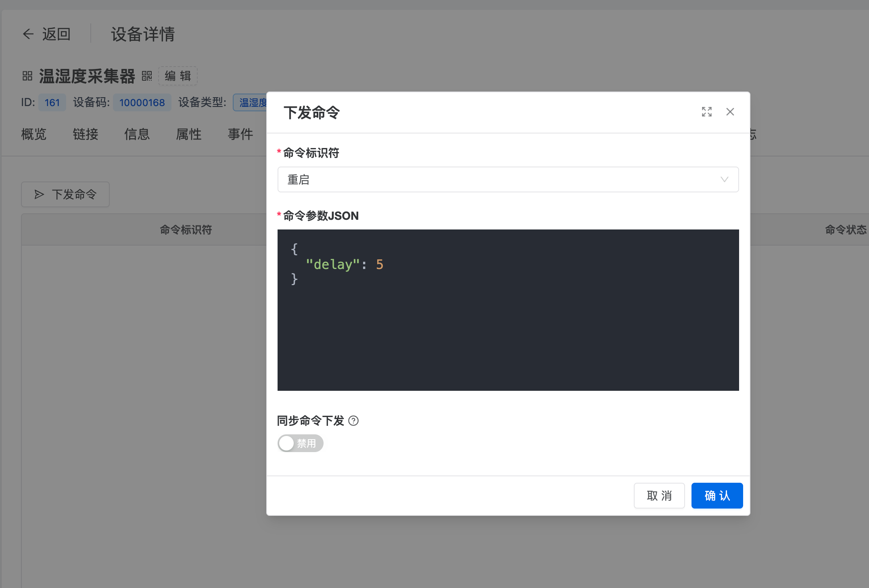Switch to the 信息 tab
869x588 pixels.
pyautogui.click(x=137, y=134)
